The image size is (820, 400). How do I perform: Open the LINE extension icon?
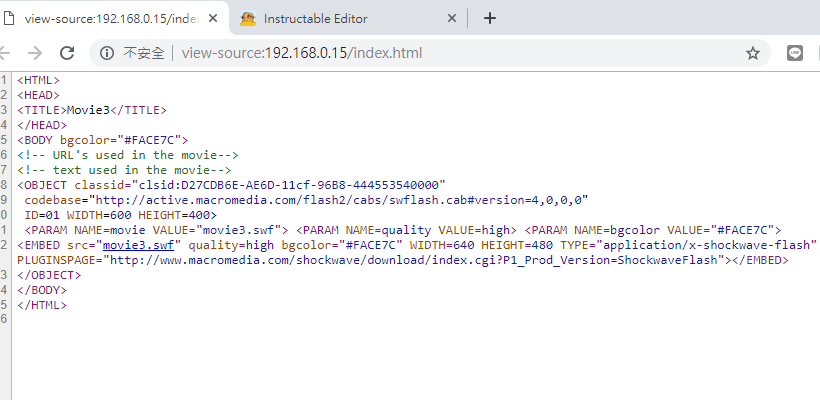click(x=794, y=53)
